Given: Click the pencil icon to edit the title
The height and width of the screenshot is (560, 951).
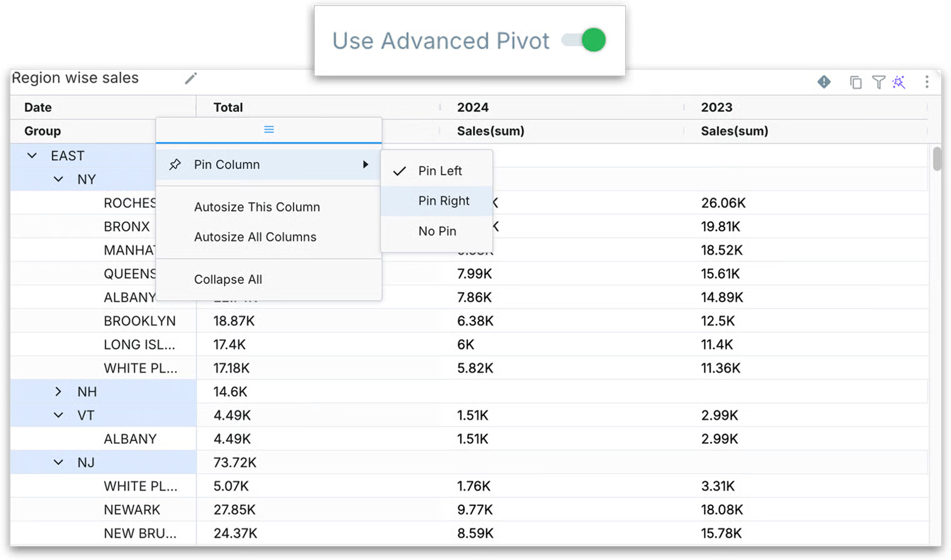Looking at the screenshot, I should coord(191,78).
